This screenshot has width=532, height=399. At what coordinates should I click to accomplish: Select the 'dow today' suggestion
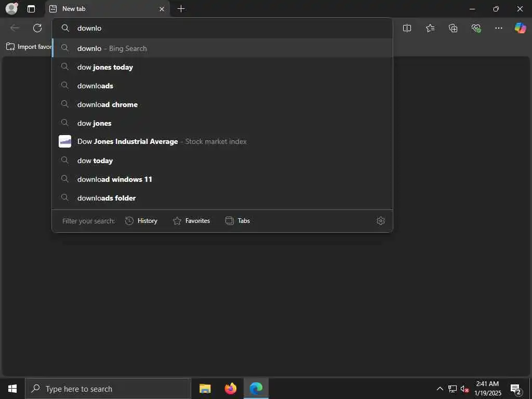(x=222, y=160)
